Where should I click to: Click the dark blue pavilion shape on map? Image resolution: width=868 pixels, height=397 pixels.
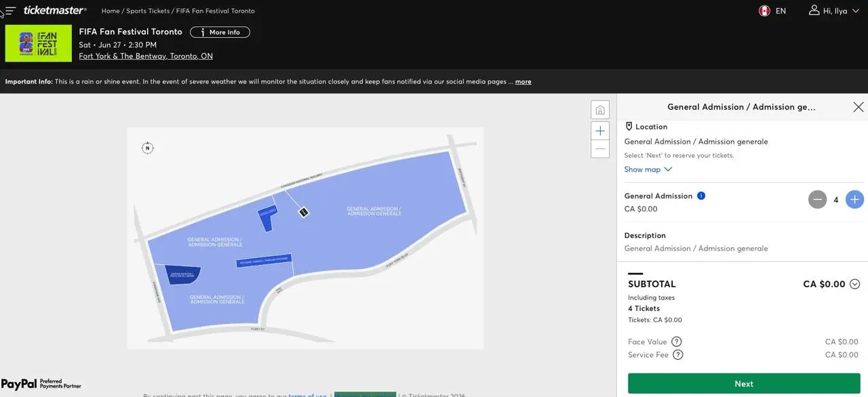point(183,274)
